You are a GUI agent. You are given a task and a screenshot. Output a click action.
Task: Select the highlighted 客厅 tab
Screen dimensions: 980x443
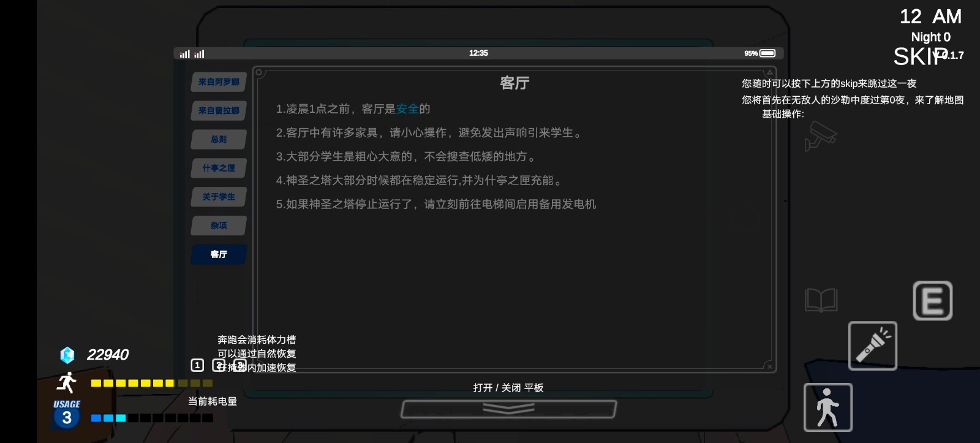point(219,254)
